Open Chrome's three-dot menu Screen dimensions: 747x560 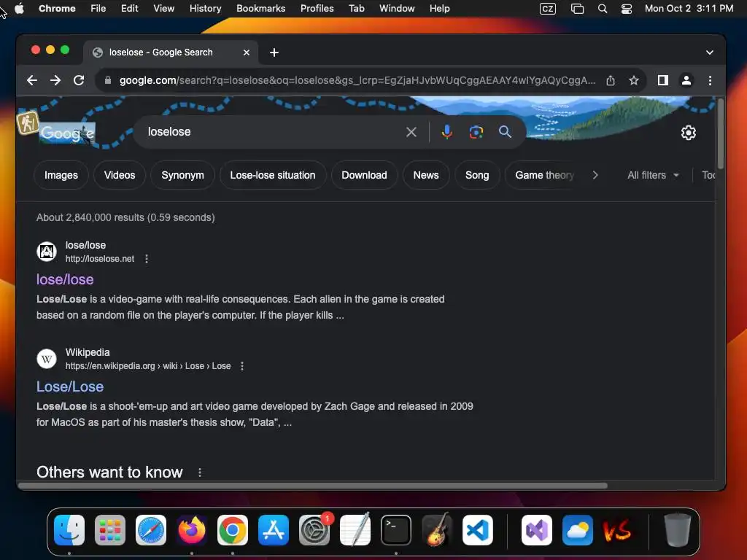tap(710, 80)
